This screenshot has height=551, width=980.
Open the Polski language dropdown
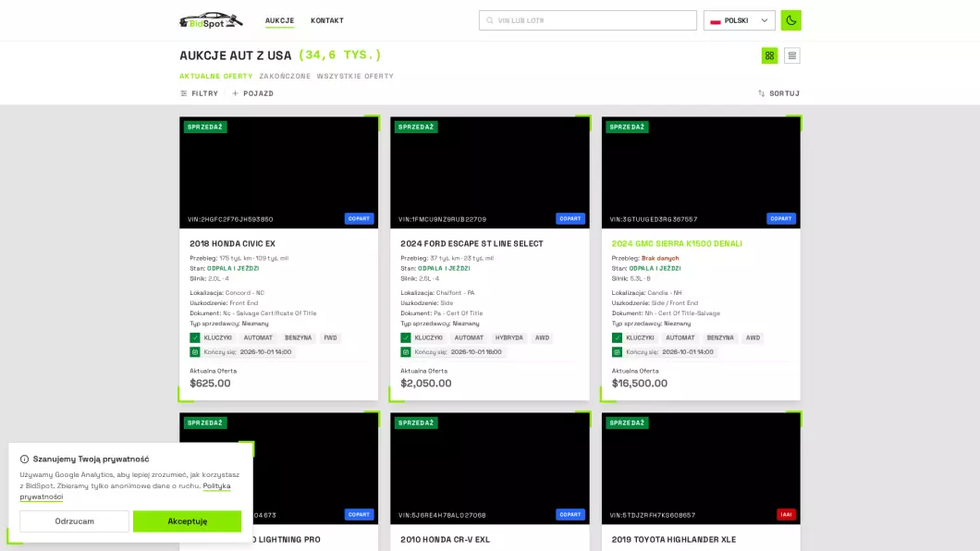click(x=740, y=20)
